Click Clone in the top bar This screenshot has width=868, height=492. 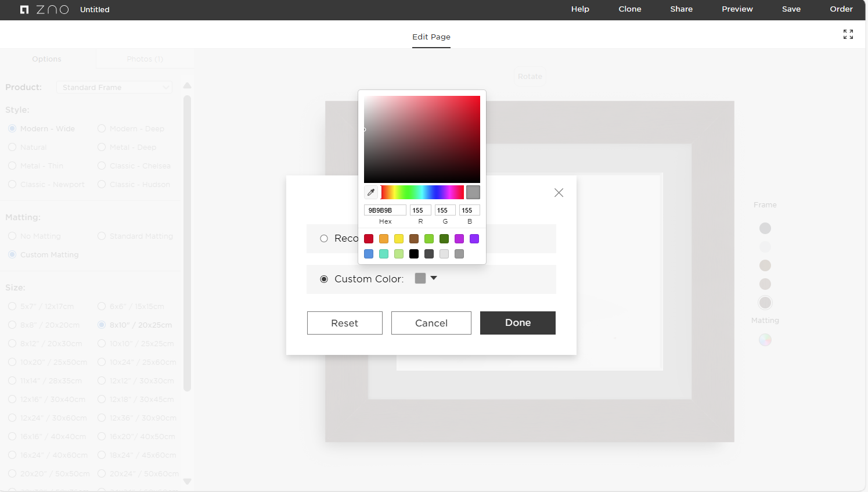[x=630, y=9]
